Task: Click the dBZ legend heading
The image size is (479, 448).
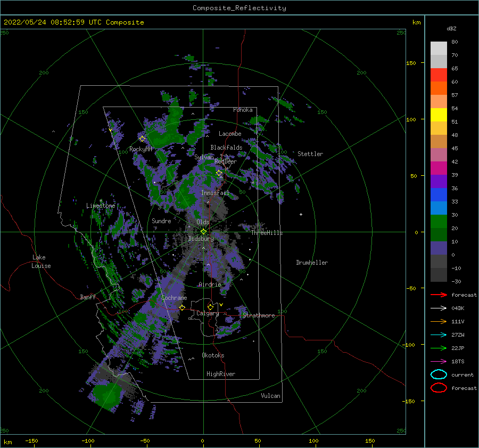Action: 451,28
